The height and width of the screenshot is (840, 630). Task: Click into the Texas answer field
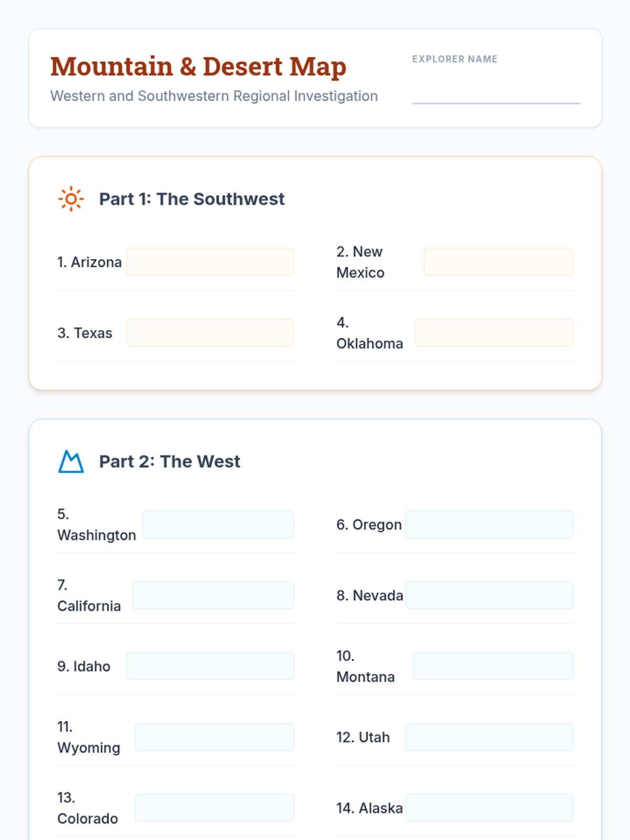click(210, 333)
